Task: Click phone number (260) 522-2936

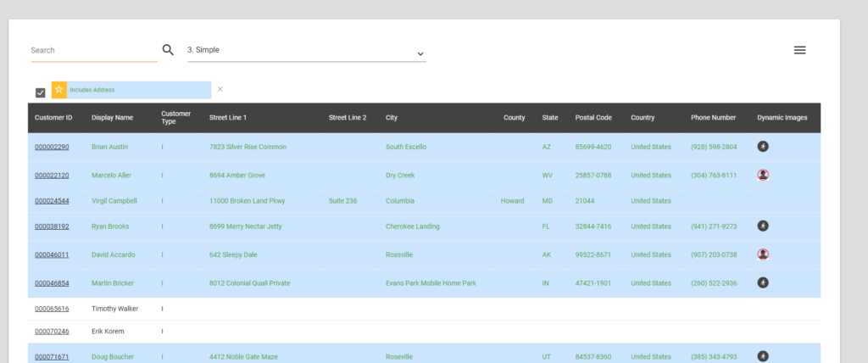Action: coord(714,282)
